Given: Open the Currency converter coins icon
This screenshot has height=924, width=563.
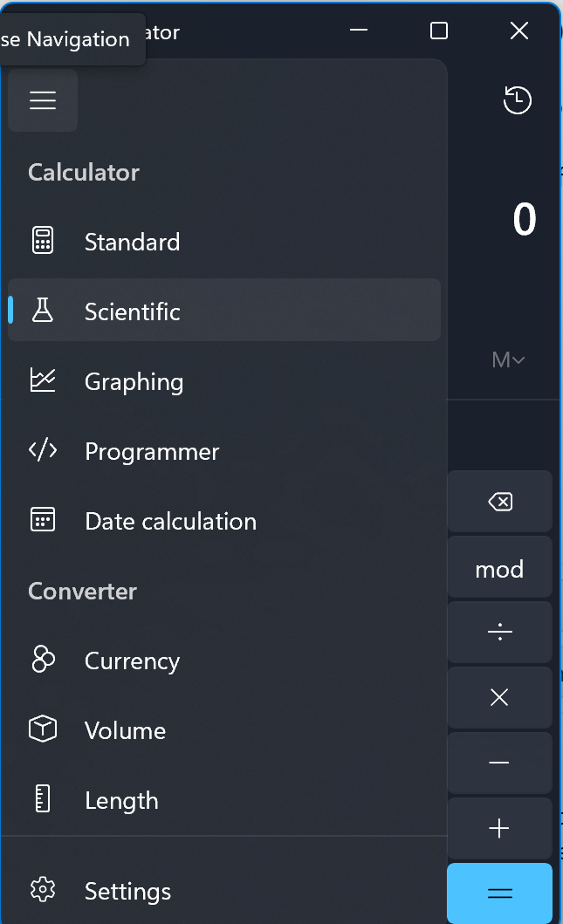Looking at the screenshot, I should [43, 660].
